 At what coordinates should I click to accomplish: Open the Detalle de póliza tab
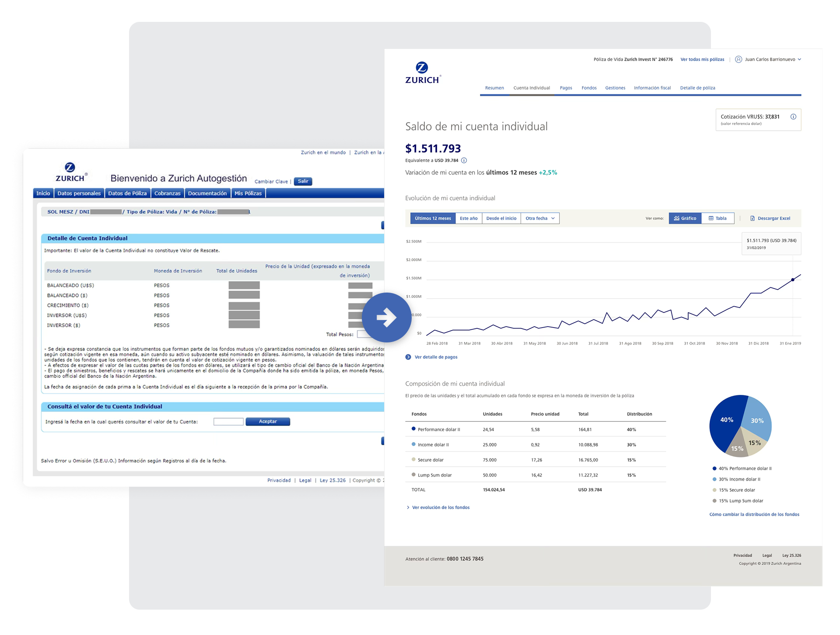coord(697,88)
